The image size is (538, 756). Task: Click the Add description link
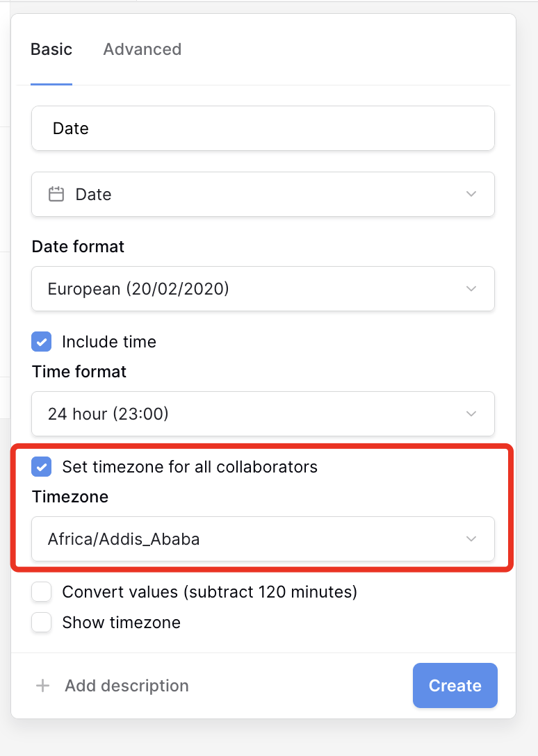pyautogui.click(x=127, y=686)
